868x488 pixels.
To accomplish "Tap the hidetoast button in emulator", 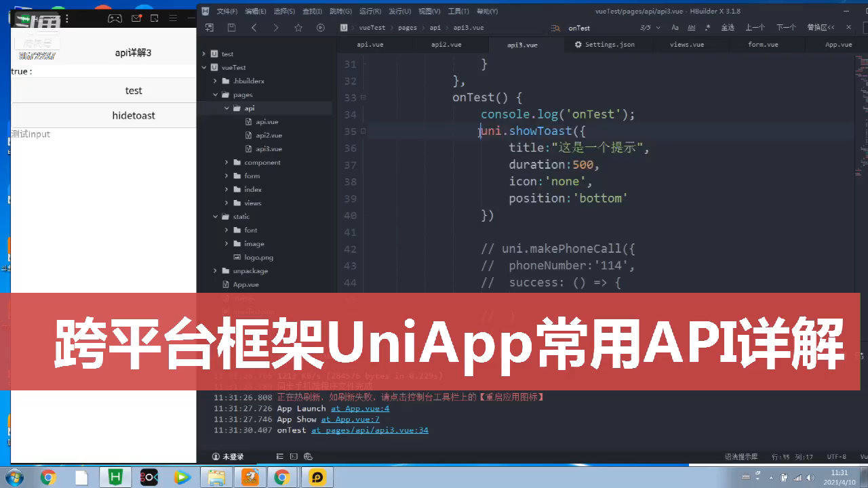I will [134, 116].
